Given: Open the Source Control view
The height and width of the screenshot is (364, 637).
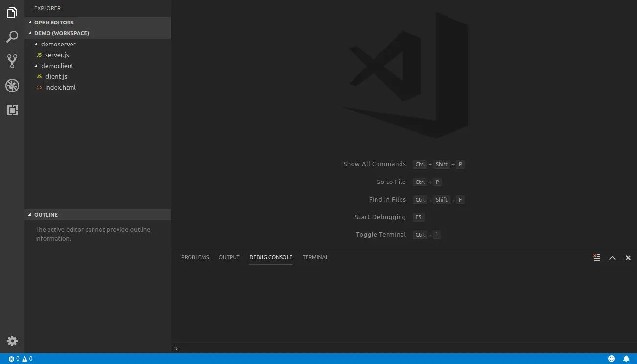Looking at the screenshot, I should (x=12, y=61).
